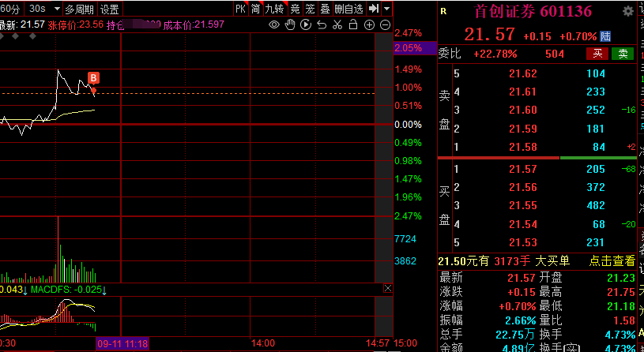644x352 pixels.
Task: Click the 09-11 11:18 time cursor label
Action: click(122, 343)
